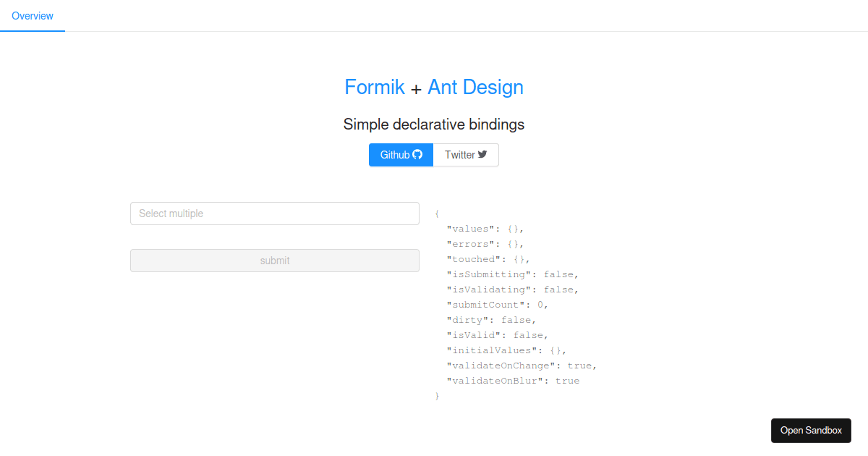This screenshot has width=868, height=456.
Task: Select the Overview tab
Action: point(33,15)
